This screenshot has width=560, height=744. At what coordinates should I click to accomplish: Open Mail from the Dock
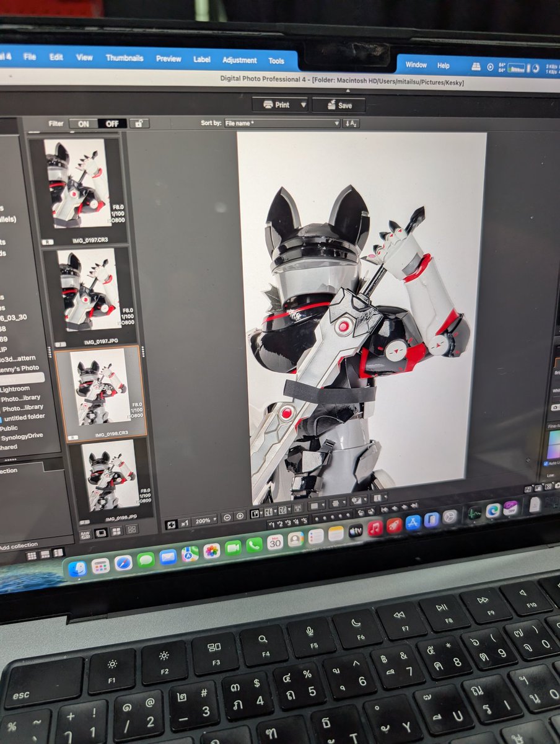(x=168, y=557)
